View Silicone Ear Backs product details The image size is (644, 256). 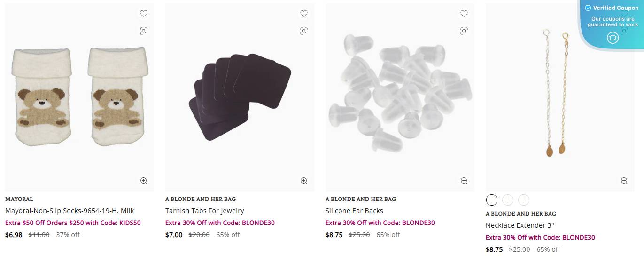[x=354, y=211]
